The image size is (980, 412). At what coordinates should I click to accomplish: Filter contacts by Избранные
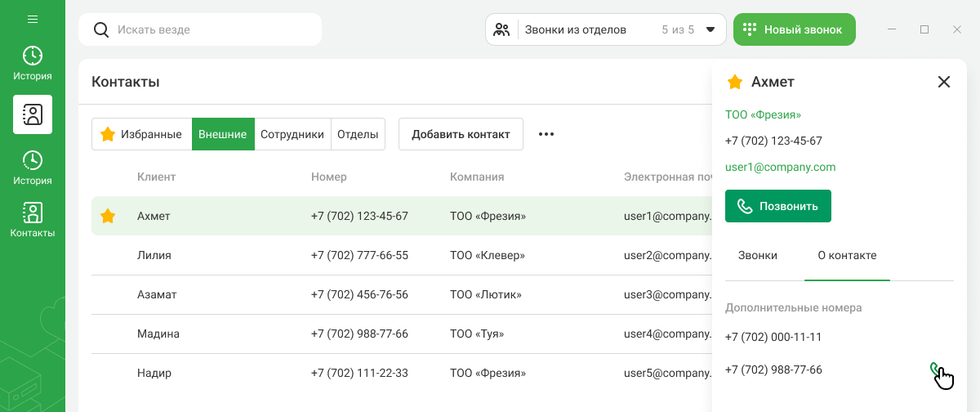point(141,134)
